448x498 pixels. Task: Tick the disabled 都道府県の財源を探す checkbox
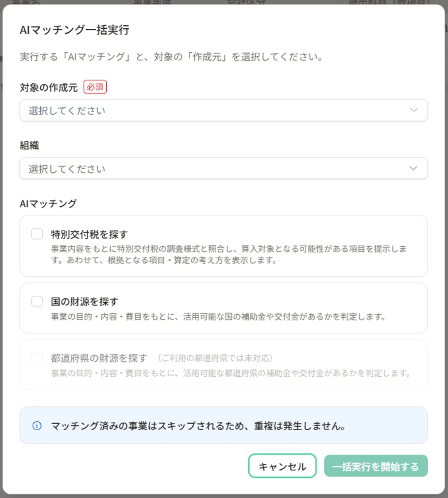pyautogui.click(x=37, y=358)
